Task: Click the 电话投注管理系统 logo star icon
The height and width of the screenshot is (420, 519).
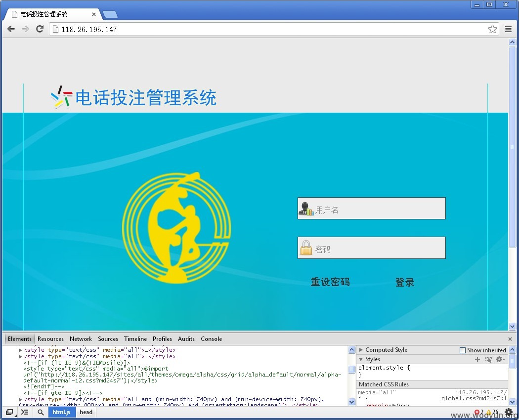Action: pyautogui.click(x=62, y=97)
